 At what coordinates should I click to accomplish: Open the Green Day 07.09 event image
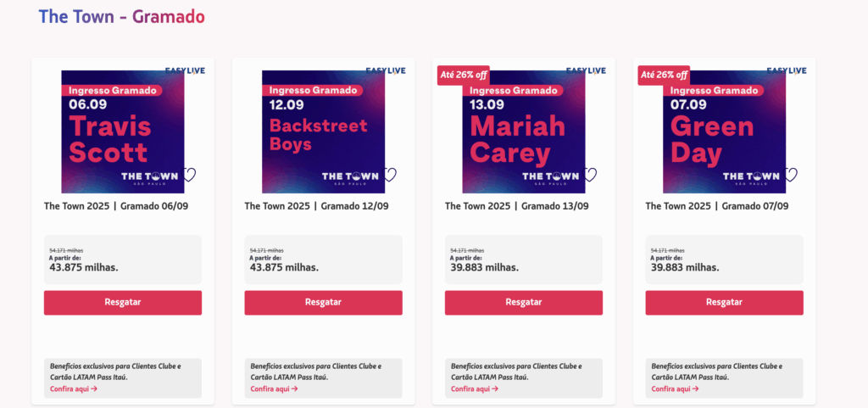pos(724,131)
